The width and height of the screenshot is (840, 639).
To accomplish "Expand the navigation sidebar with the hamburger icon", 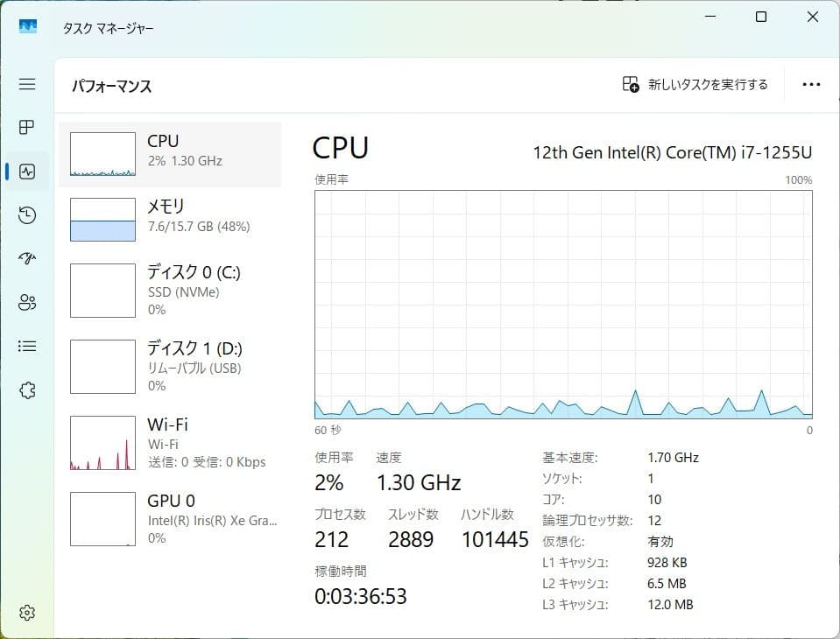I will (26, 84).
